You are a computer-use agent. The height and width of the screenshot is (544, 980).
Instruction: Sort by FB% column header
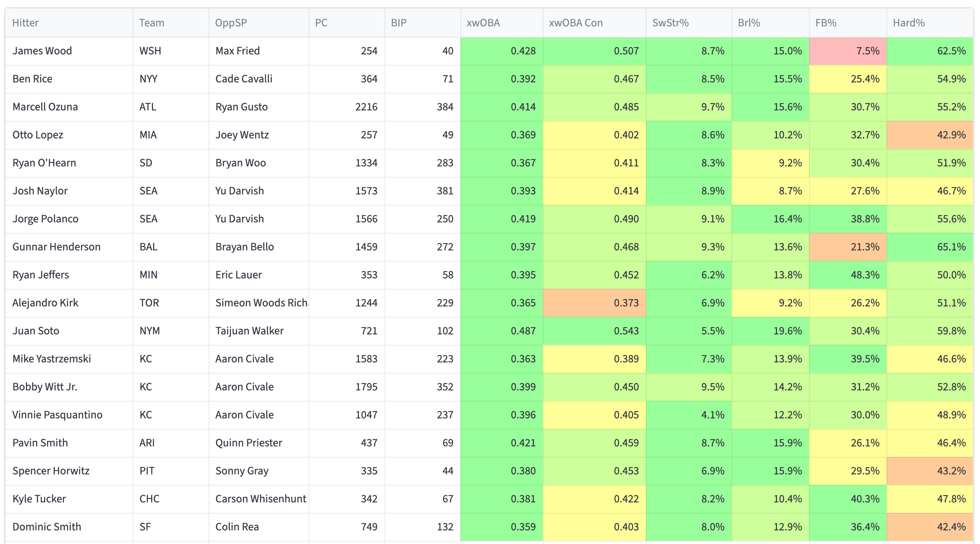point(826,23)
